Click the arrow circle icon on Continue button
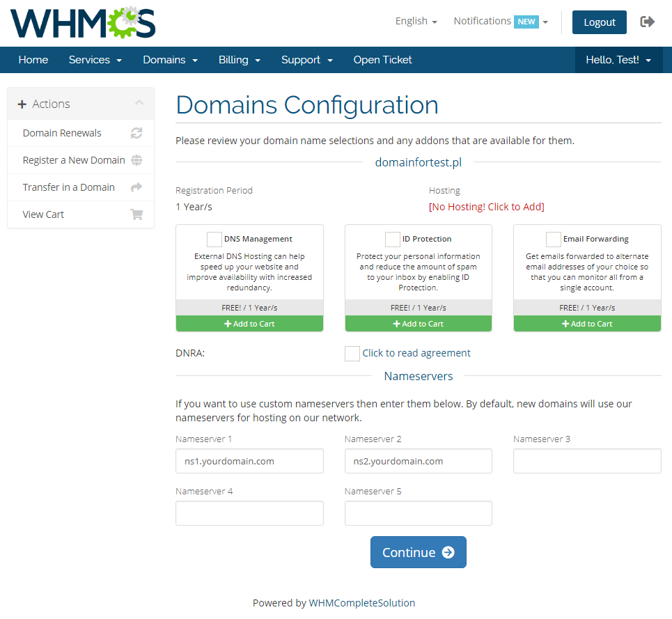672x619 pixels. 448,552
